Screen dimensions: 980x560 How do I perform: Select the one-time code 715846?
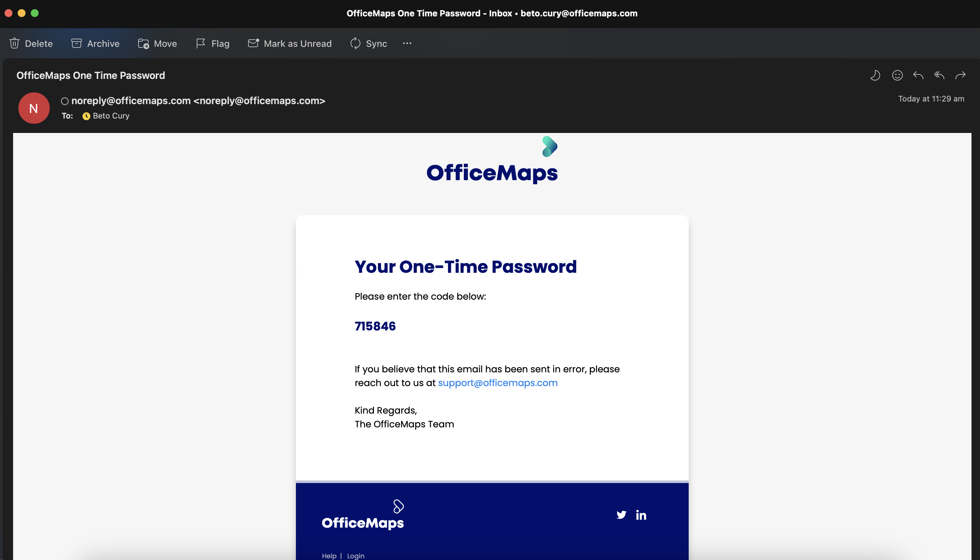pos(375,326)
